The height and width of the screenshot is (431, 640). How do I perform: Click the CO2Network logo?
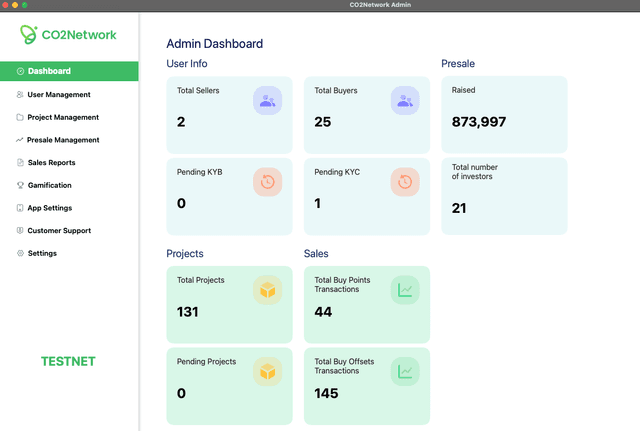pos(68,35)
